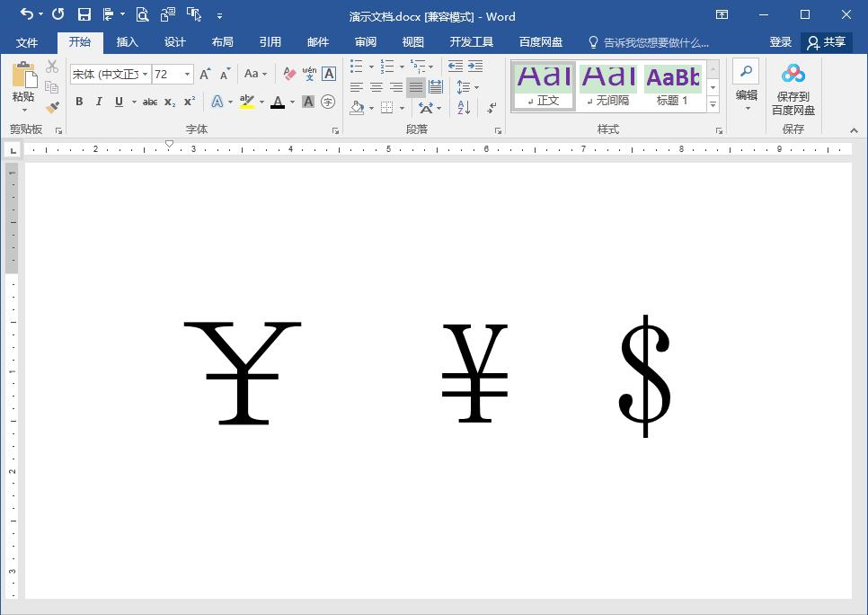868x615 pixels.
Task: Apply yellow text highlight color
Action: point(247,102)
